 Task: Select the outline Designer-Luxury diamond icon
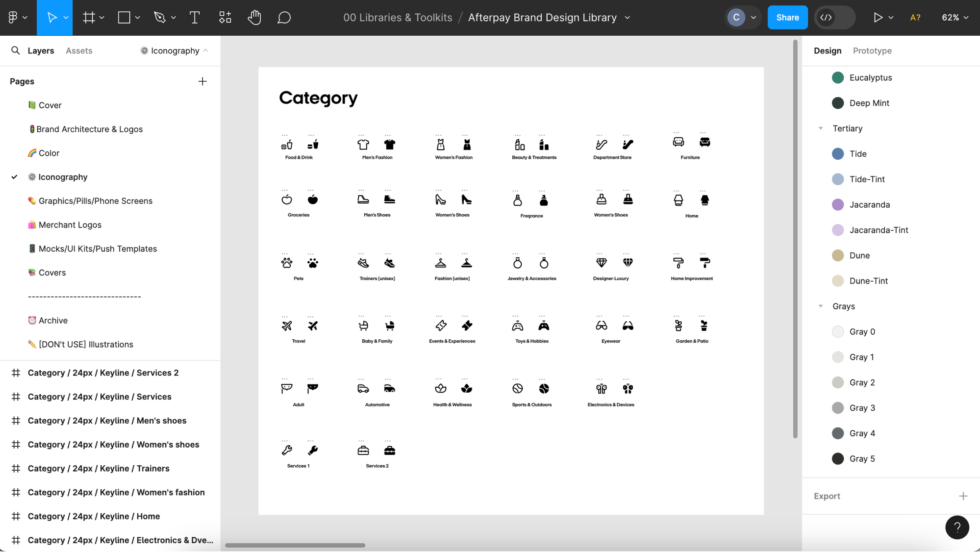tap(601, 262)
